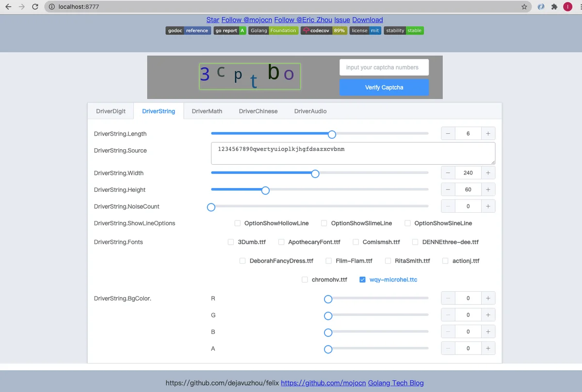
Task: Decrease DriverString.Height with minus button
Action: [448, 190]
